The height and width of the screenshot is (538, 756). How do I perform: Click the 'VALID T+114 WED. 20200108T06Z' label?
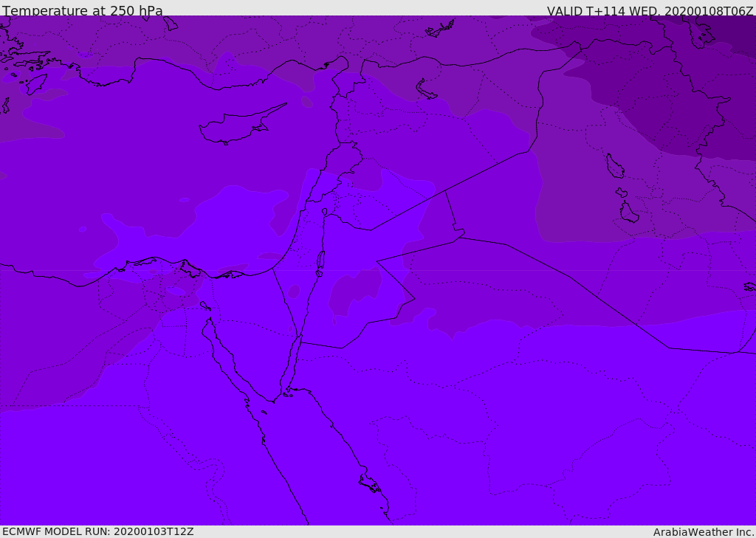point(650,10)
